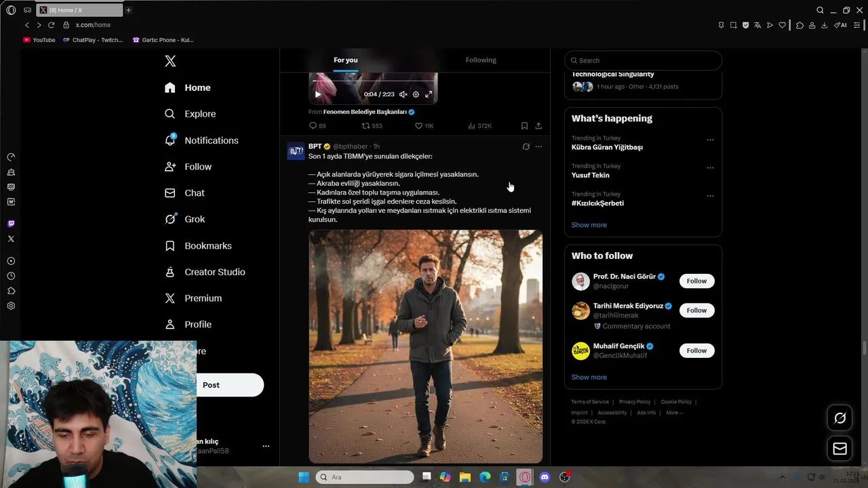The image size is (868, 488).
Task: Open the YouTube bookmark in the bookmarks bar
Action: click(x=39, y=40)
